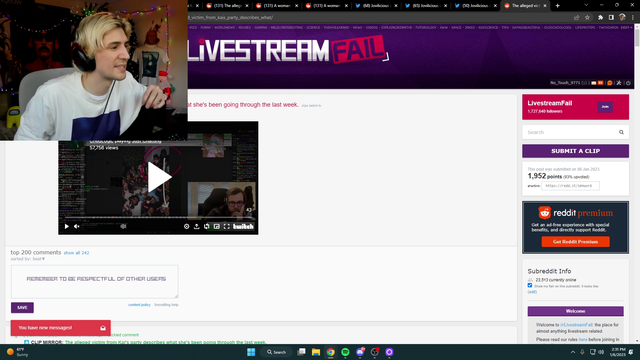Click show all 242 comments link
Viewport: 640px width, 360px height.
point(76,253)
